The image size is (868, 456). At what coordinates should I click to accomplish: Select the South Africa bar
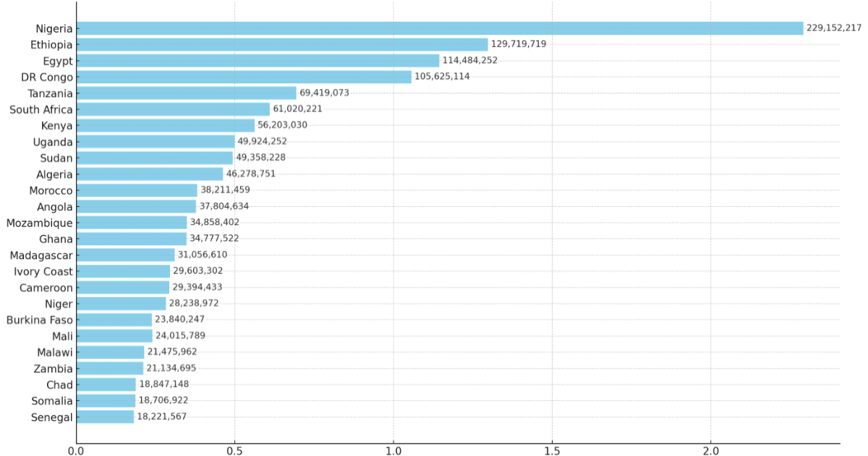click(x=173, y=109)
